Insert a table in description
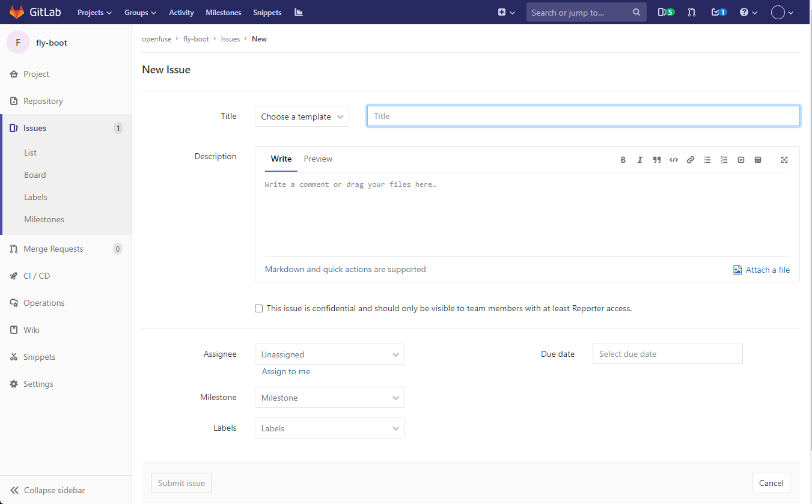The height and width of the screenshot is (504, 812). click(x=758, y=160)
